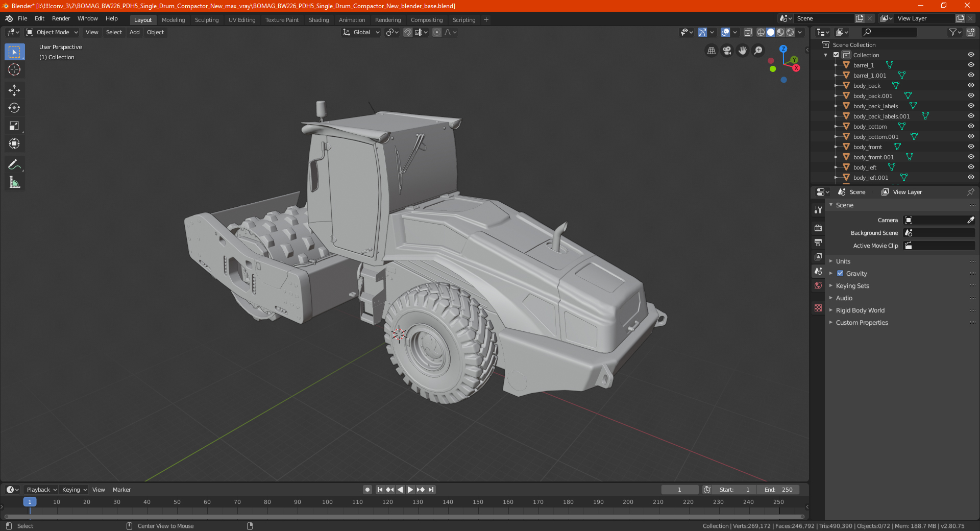Jump to next keyframe
The image size is (980, 531).
(x=421, y=490)
